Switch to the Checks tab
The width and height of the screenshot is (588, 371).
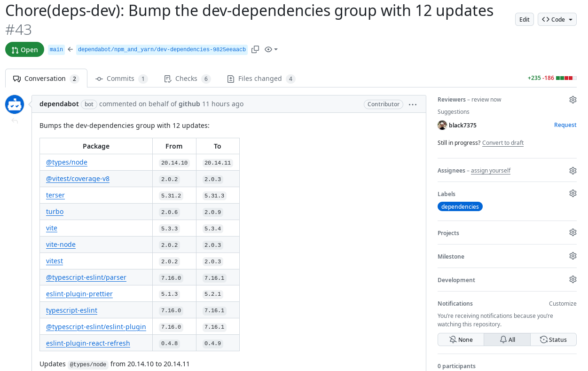(x=187, y=79)
